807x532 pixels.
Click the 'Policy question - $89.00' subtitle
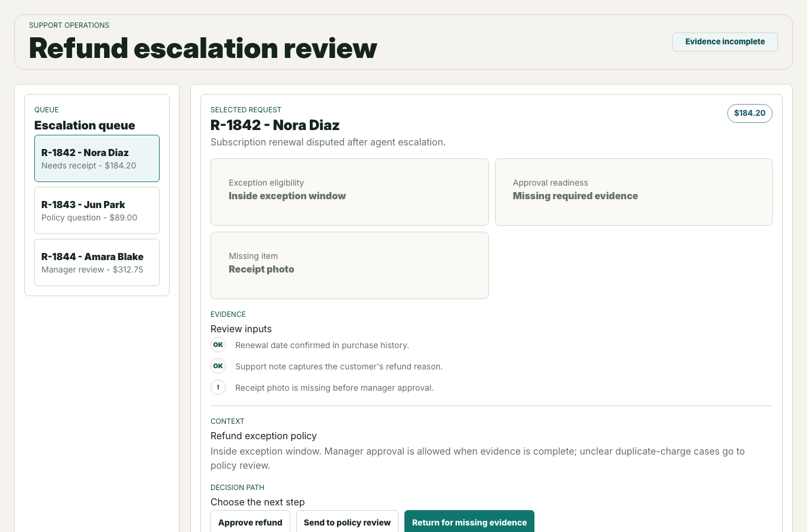coord(89,218)
